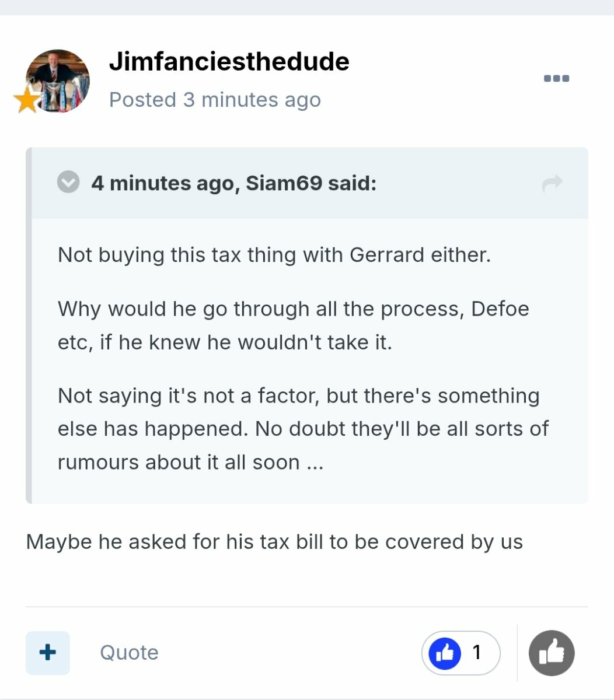This screenshot has height=700, width=614.
Task: Click the 'Posted 3 minutes ago' timestamp
Action: point(215,100)
